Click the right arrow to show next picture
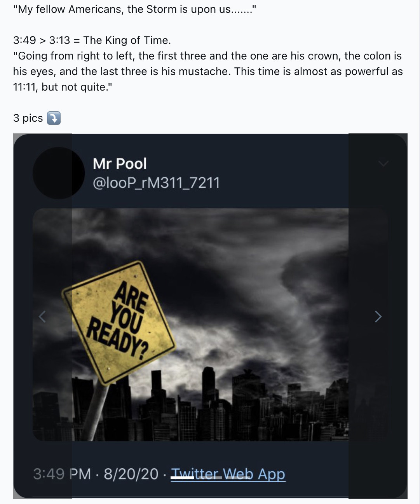 378,317
